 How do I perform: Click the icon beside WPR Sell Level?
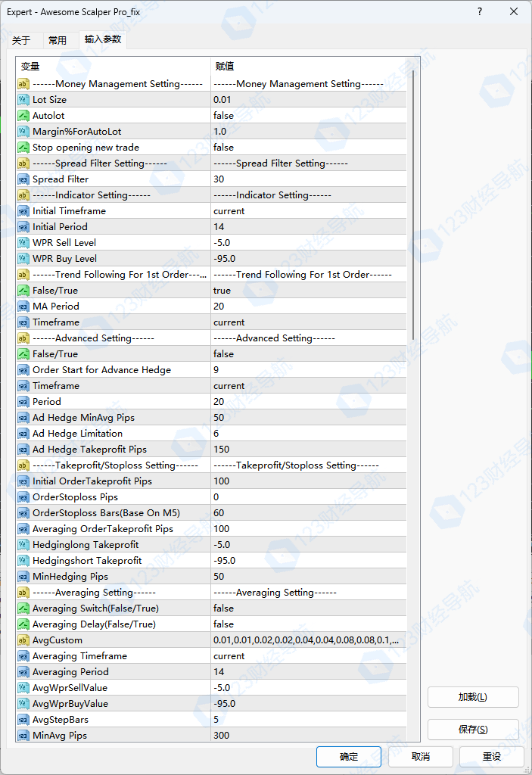pyautogui.click(x=23, y=243)
